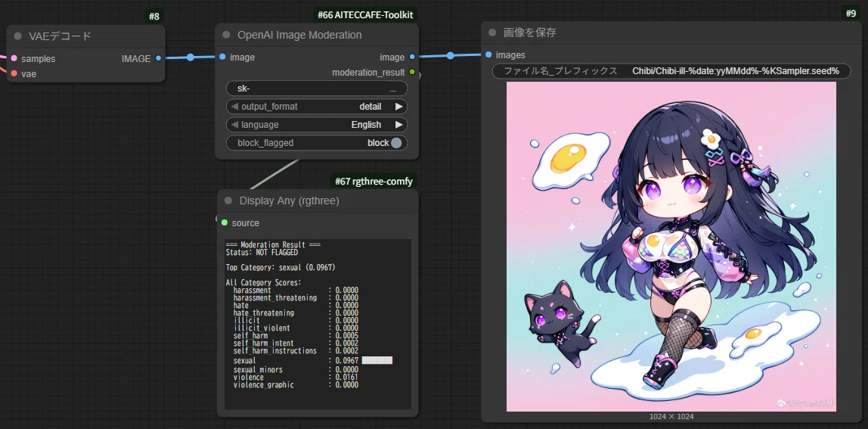Click the sk- API key field

317,89
